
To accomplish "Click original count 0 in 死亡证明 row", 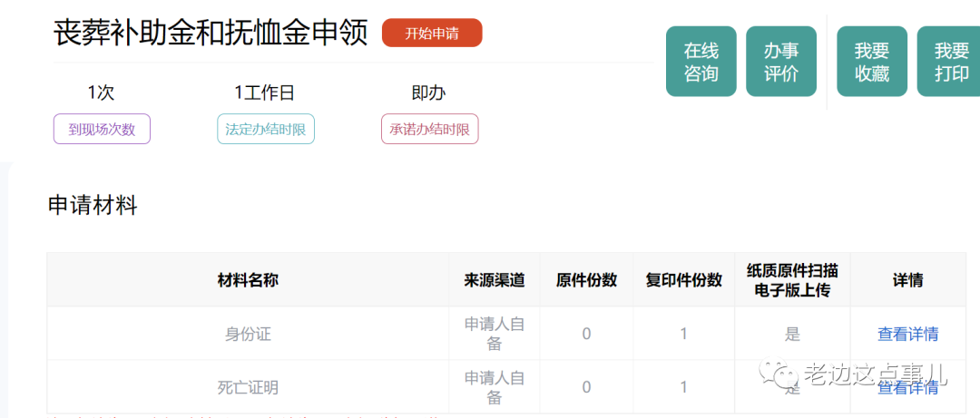I will coord(586,388).
